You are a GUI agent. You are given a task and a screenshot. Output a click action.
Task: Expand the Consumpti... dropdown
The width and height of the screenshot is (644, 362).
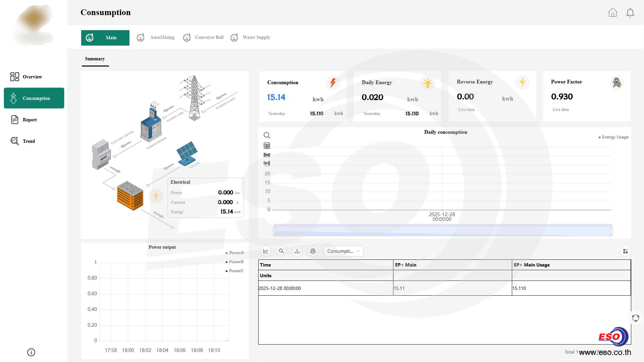tap(343, 251)
